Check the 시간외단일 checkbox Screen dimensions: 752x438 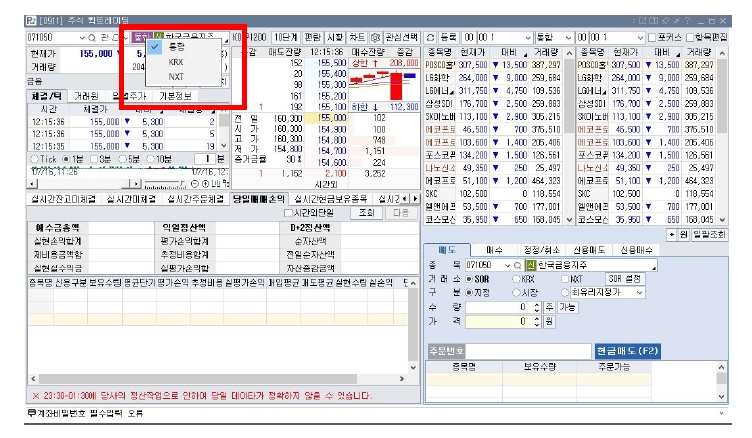point(288,213)
